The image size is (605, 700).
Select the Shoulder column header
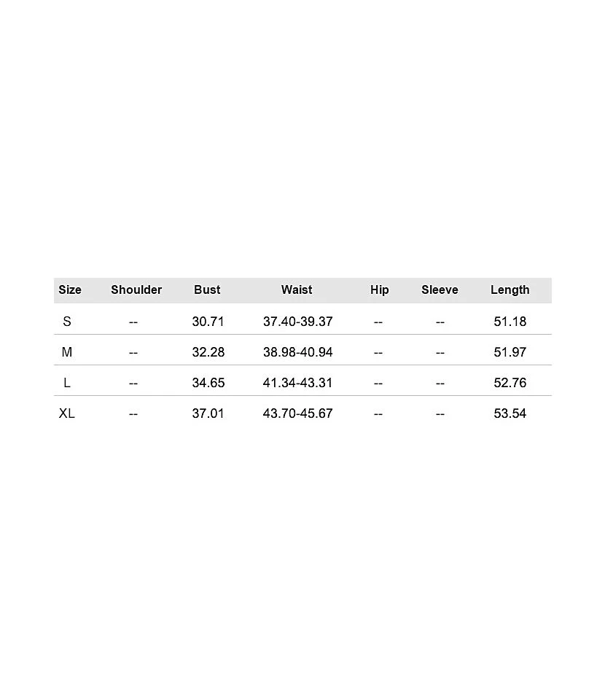tap(136, 290)
